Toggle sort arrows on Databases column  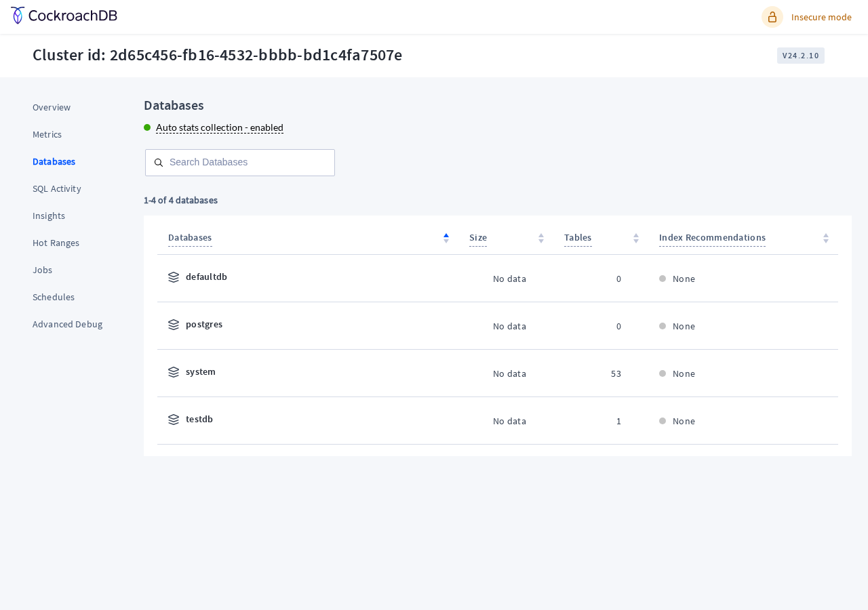coord(446,238)
